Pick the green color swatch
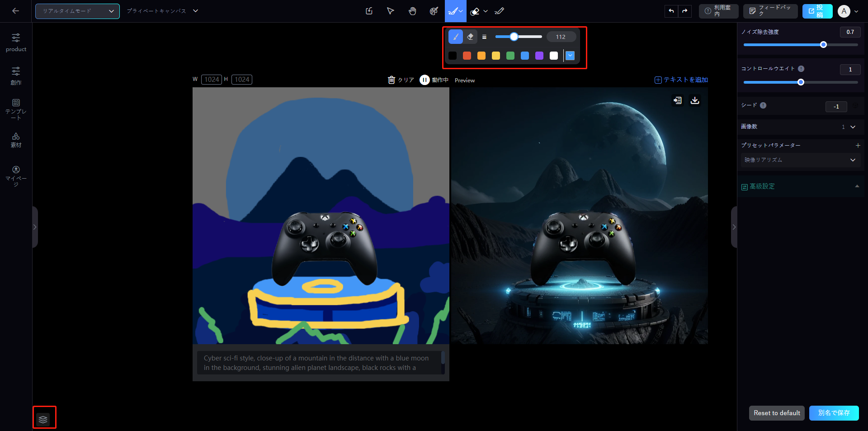Image resolution: width=868 pixels, height=431 pixels. coord(510,56)
